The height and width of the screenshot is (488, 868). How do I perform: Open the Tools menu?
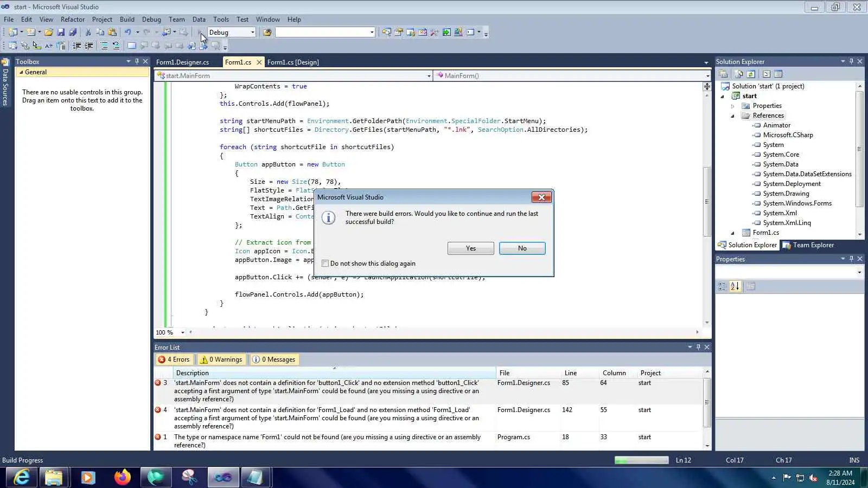click(x=221, y=20)
